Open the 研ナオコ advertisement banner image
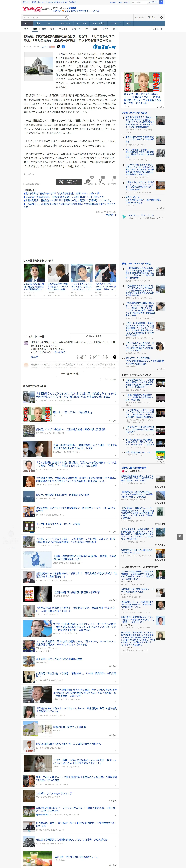Screen dimensions: 186x868 click(x=143, y=82)
